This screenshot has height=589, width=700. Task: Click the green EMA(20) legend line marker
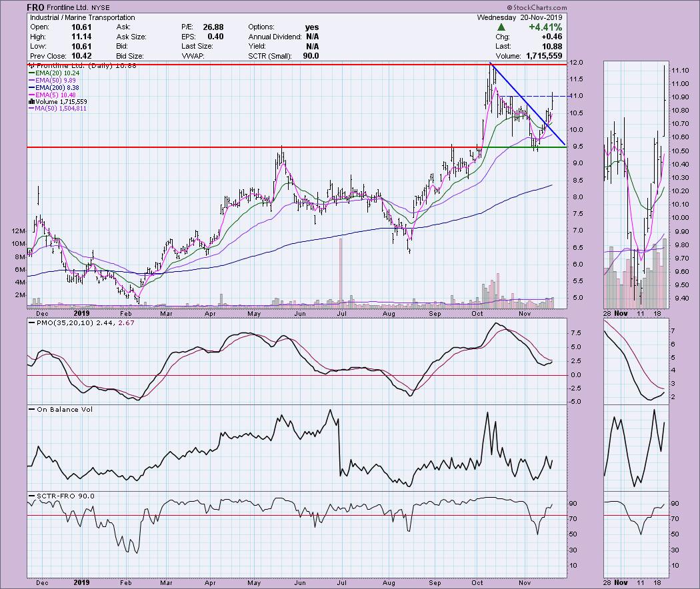[31, 75]
